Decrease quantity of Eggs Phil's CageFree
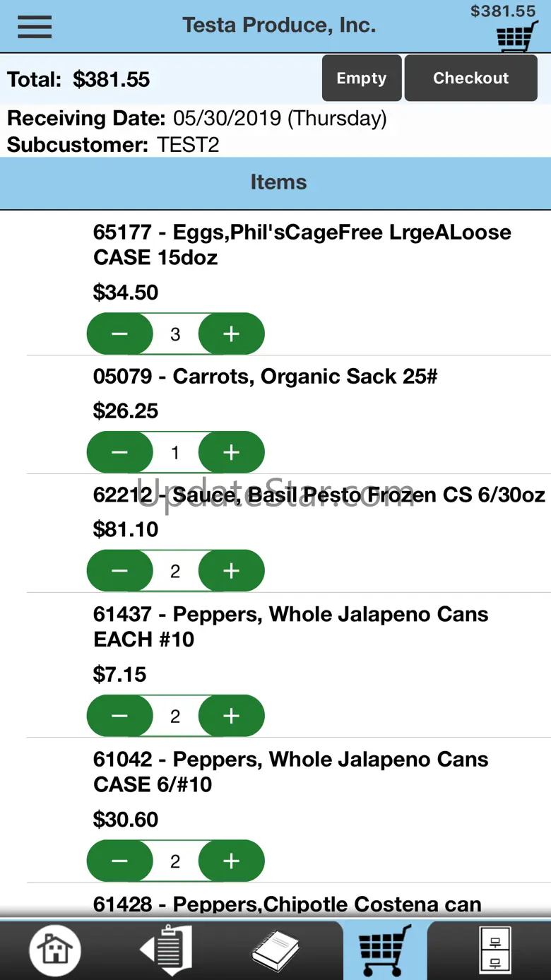The height and width of the screenshot is (980, 551). [119, 334]
